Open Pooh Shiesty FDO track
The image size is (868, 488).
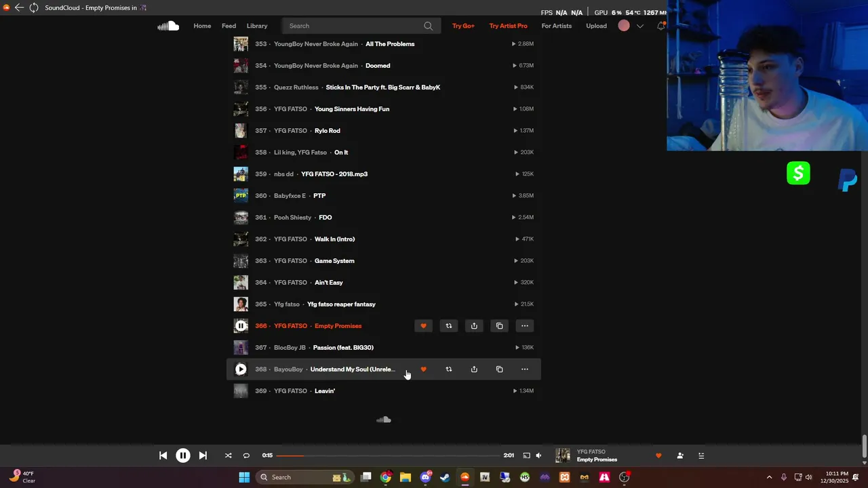coord(325,218)
